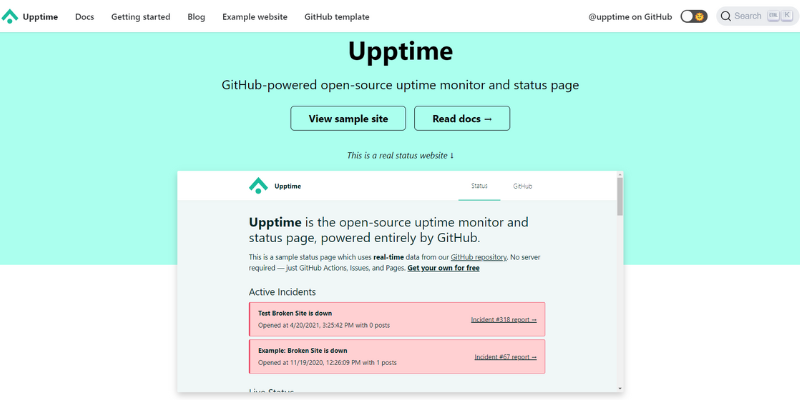Viewport: 800px width, 400px height.
Task: Click the View sample site button
Action: coord(348,118)
